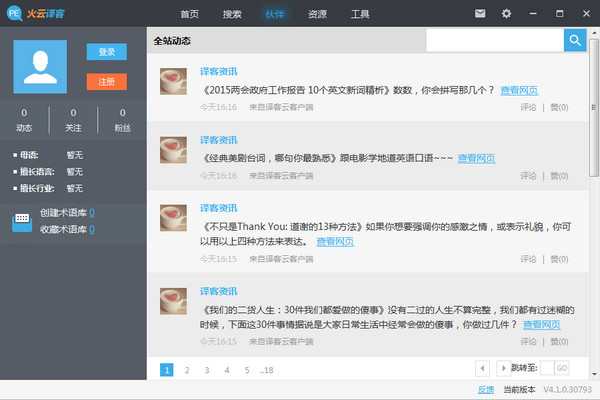Open 查看网页 link of 2015两会 post

pos(519,90)
